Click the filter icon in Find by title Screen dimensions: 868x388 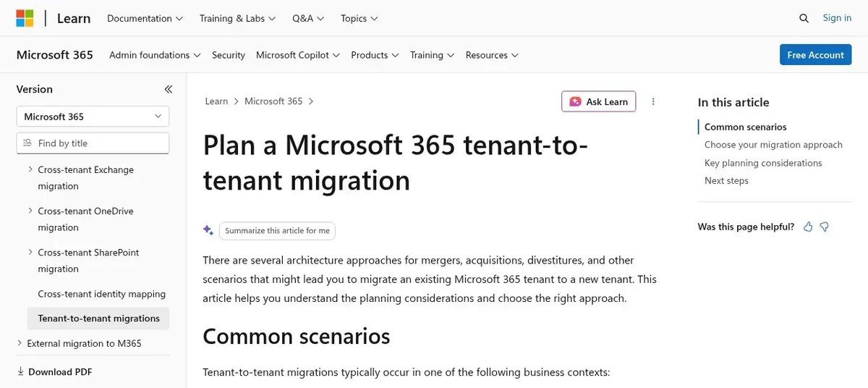pyautogui.click(x=27, y=143)
